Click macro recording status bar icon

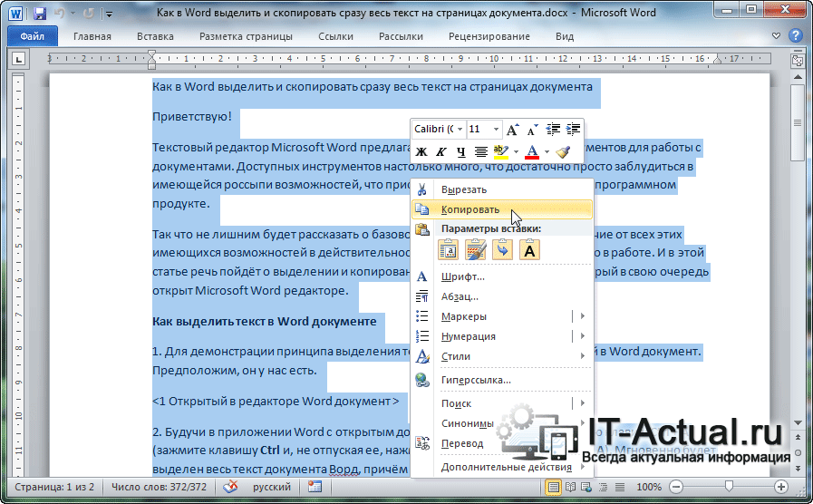315,487
